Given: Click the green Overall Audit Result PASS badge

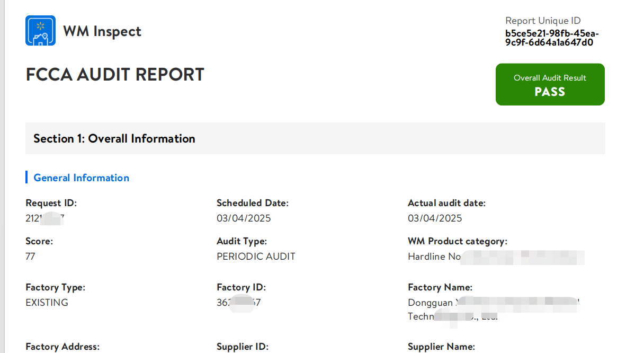Looking at the screenshot, I should 550,85.
